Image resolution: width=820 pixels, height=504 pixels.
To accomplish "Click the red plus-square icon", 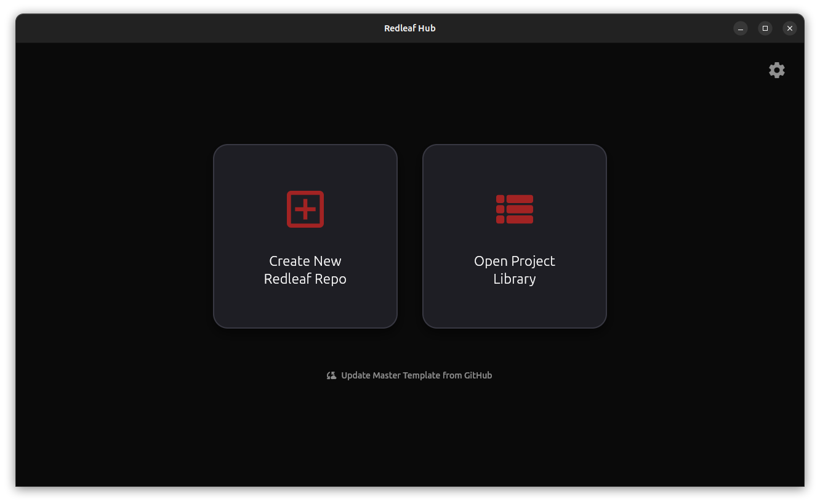I will pos(305,209).
